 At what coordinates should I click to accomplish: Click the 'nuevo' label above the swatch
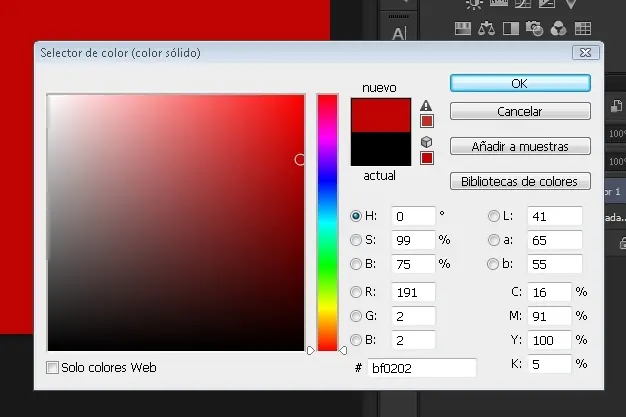click(x=379, y=87)
